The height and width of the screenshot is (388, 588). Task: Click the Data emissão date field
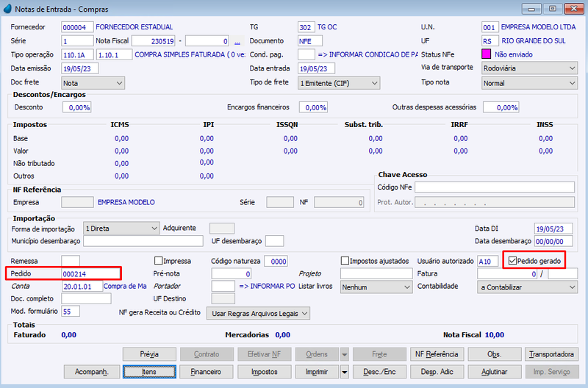pos(80,68)
